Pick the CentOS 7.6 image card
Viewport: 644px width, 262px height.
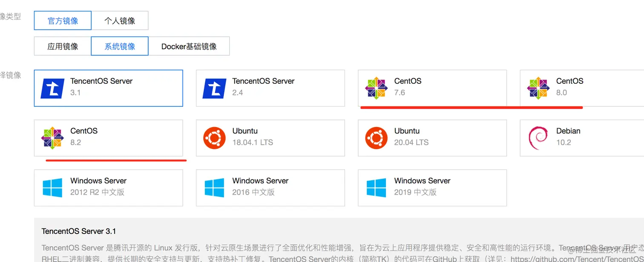(x=432, y=88)
